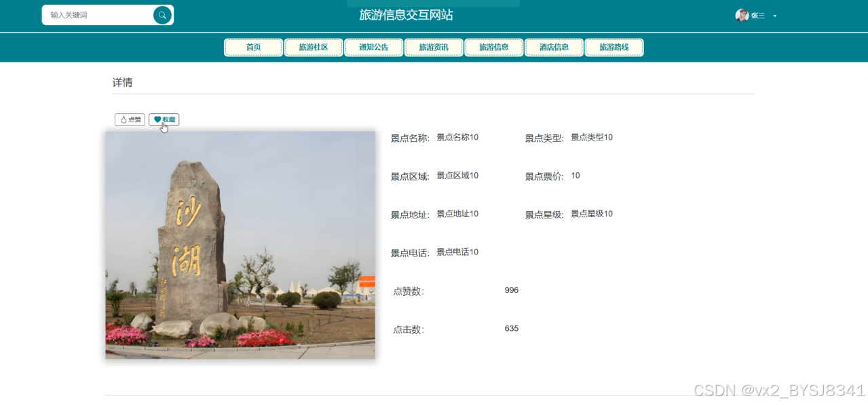
Task: Switch to the 旅游信息 section
Action: click(x=493, y=47)
